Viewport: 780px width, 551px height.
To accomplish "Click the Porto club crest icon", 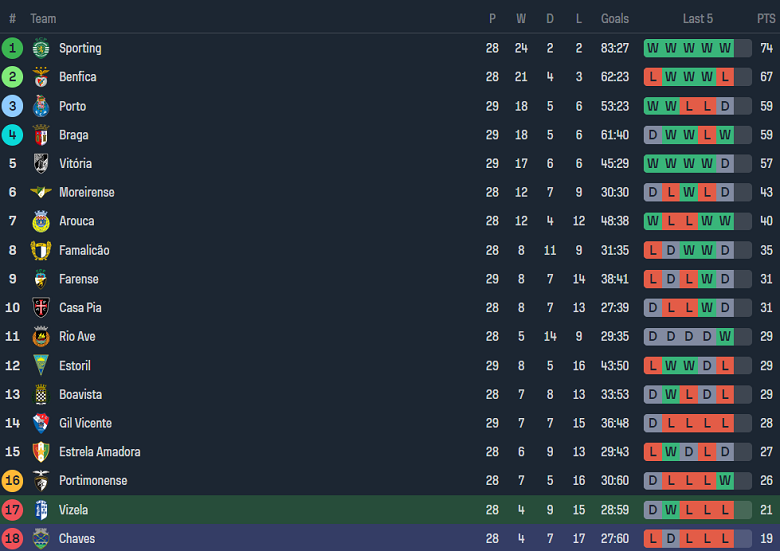I will (x=41, y=106).
